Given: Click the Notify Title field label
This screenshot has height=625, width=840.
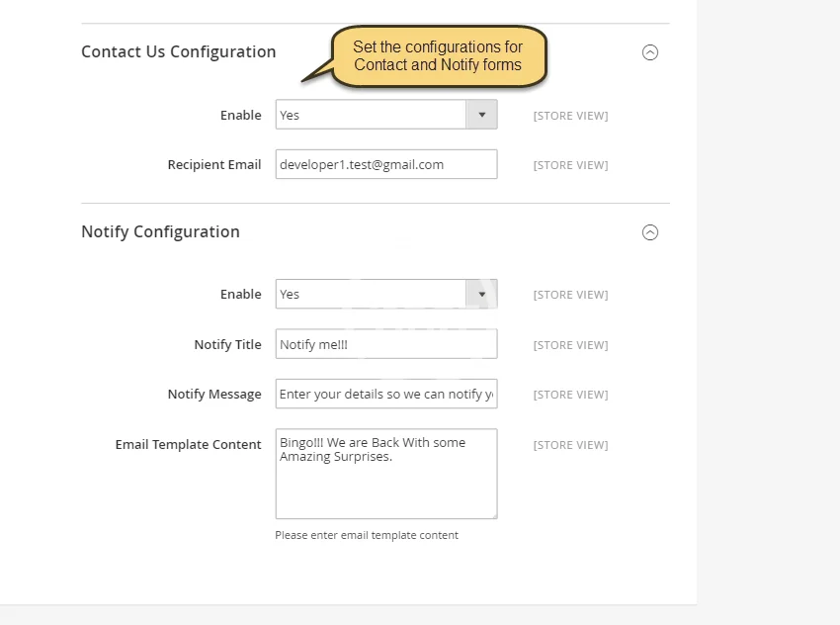Looking at the screenshot, I should 227,345.
